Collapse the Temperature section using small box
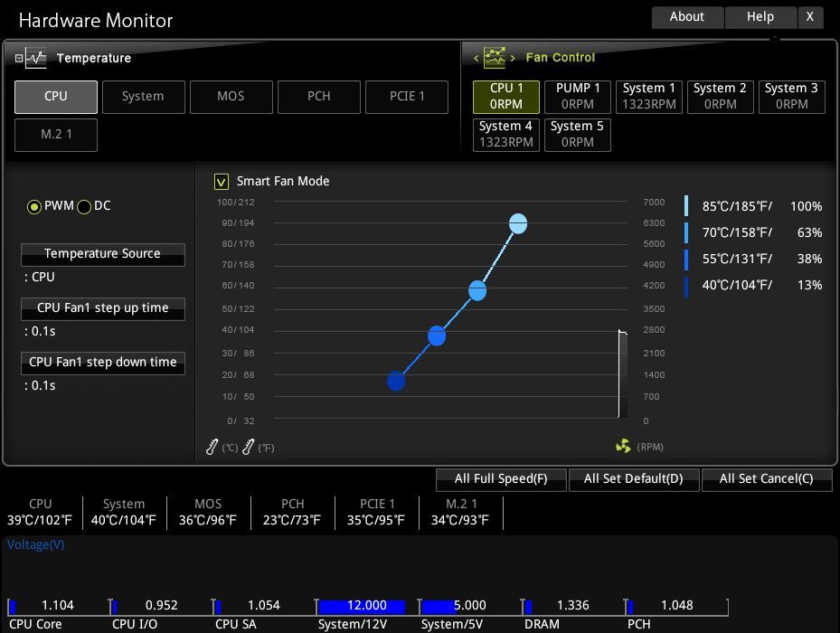This screenshot has width=840, height=633. click(x=19, y=58)
